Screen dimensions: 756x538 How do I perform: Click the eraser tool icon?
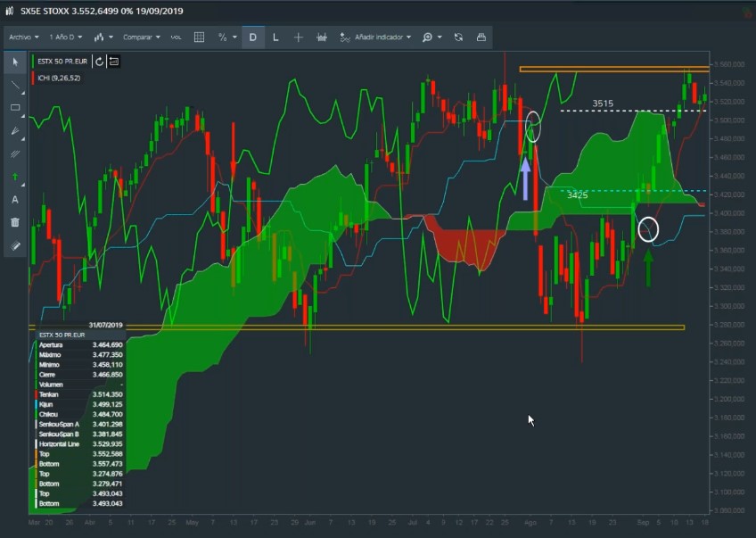point(15,245)
